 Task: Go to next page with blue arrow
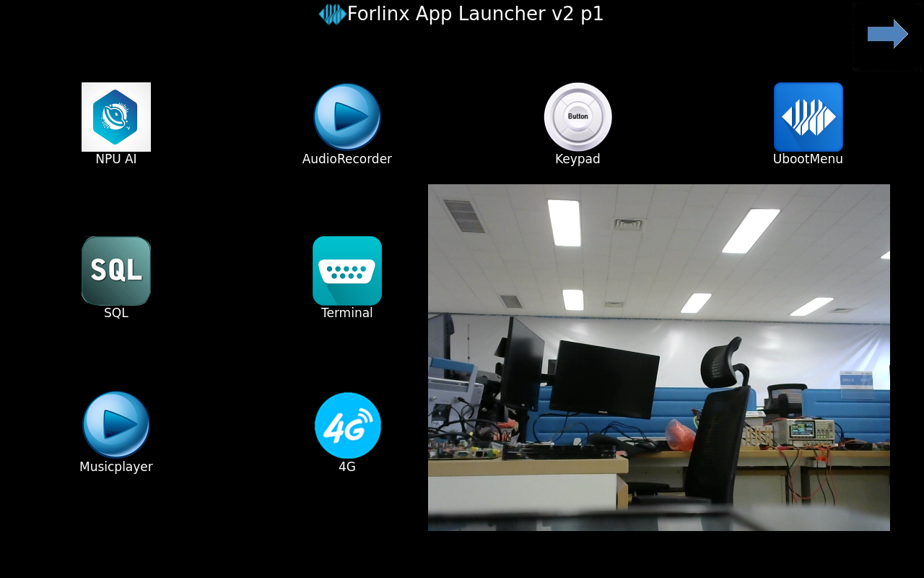coord(888,34)
